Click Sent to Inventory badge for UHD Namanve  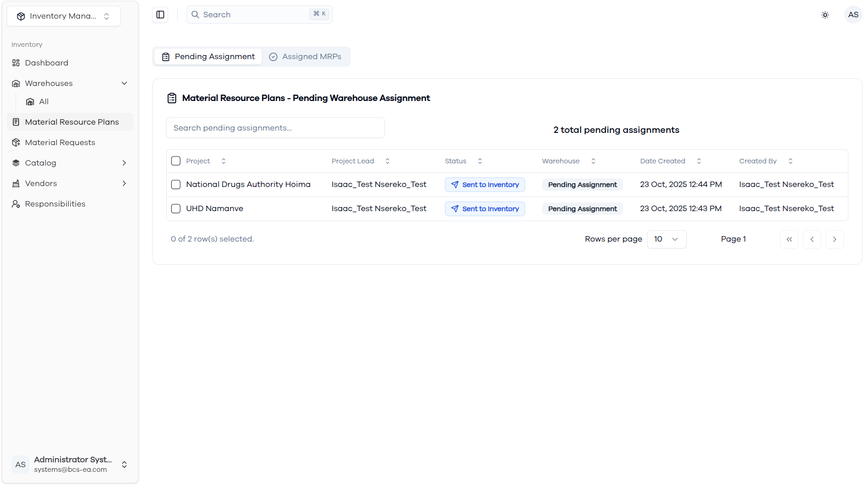coord(485,209)
